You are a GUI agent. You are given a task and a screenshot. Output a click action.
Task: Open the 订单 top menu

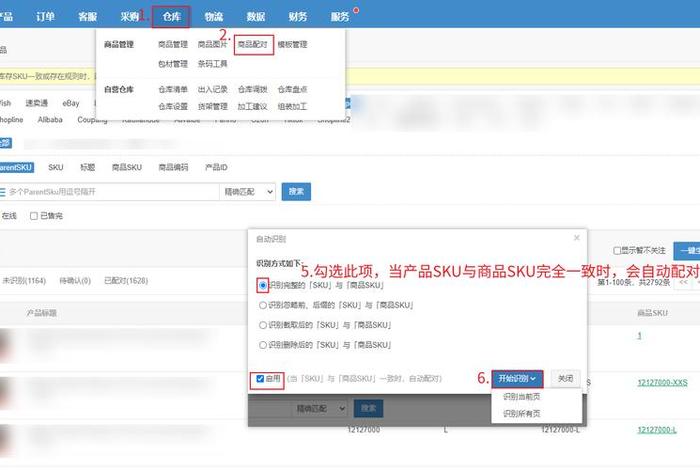(x=45, y=17)
